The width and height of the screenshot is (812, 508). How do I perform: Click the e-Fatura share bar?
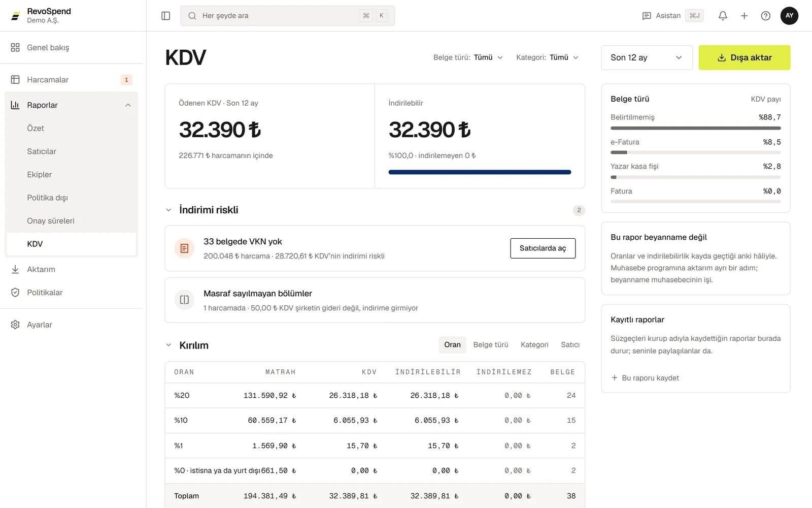click(695, 152)
